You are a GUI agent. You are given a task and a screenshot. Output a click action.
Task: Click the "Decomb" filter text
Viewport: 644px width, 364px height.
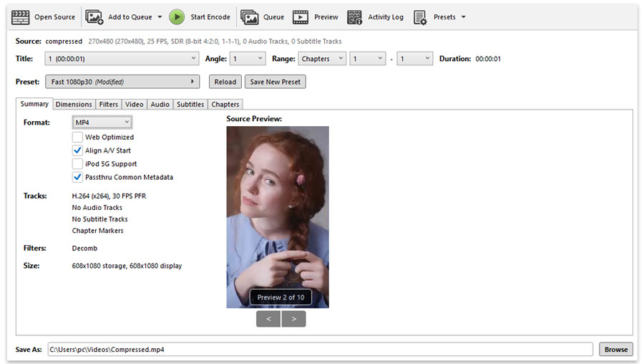pos(84,248)
